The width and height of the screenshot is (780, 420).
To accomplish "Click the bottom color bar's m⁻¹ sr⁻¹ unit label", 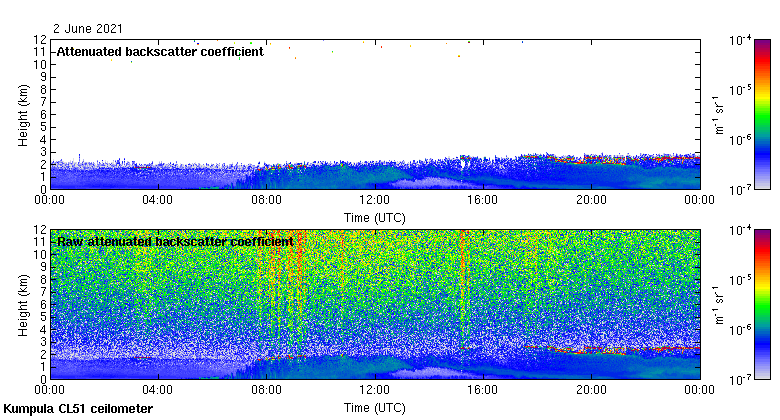I will point(717,304).
